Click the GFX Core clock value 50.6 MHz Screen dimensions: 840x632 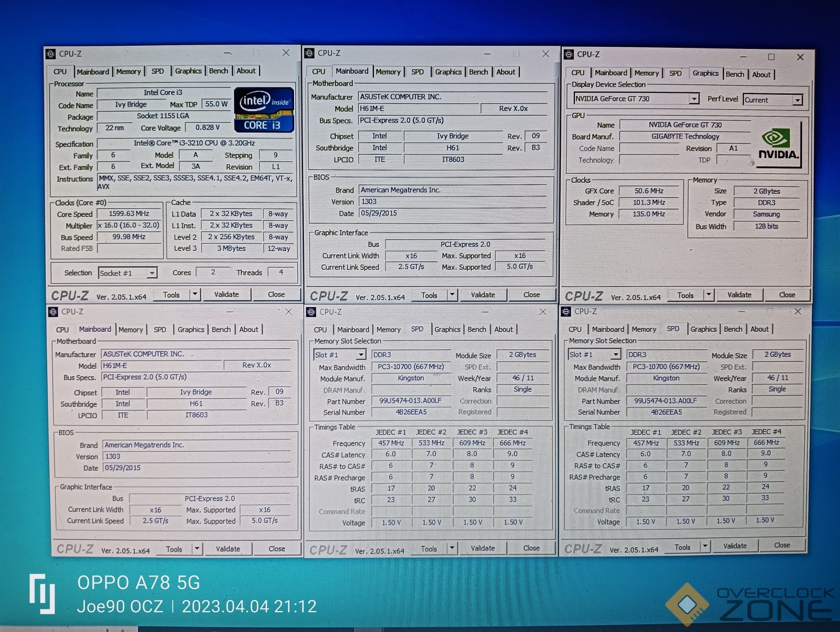[649, 191]
